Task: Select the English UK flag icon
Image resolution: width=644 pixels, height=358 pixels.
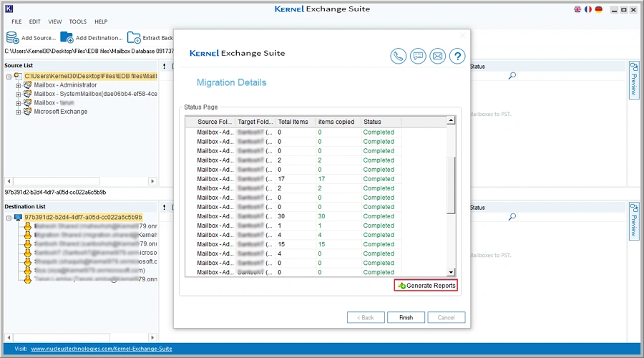Action: pyautogui.click(x=577, y=9)
